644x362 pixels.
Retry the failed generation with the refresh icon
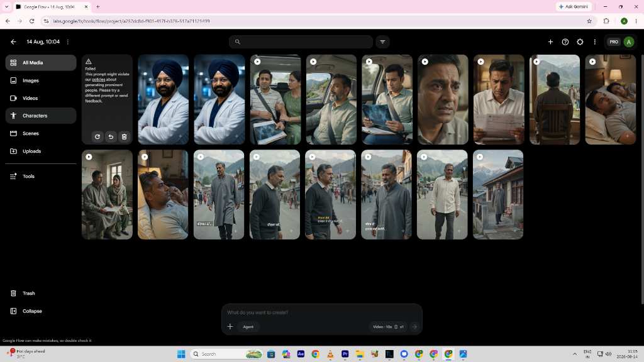coord(97,136)
